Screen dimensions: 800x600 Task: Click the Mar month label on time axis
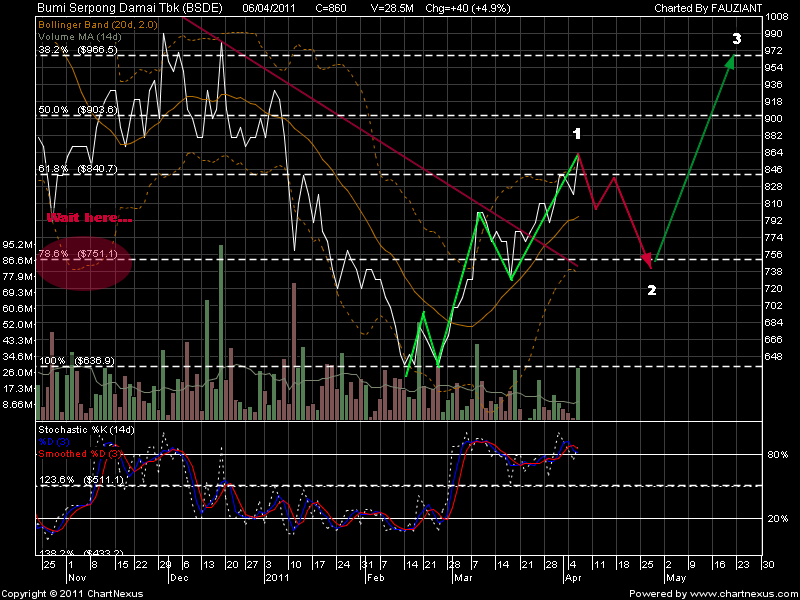pos(463,578)
